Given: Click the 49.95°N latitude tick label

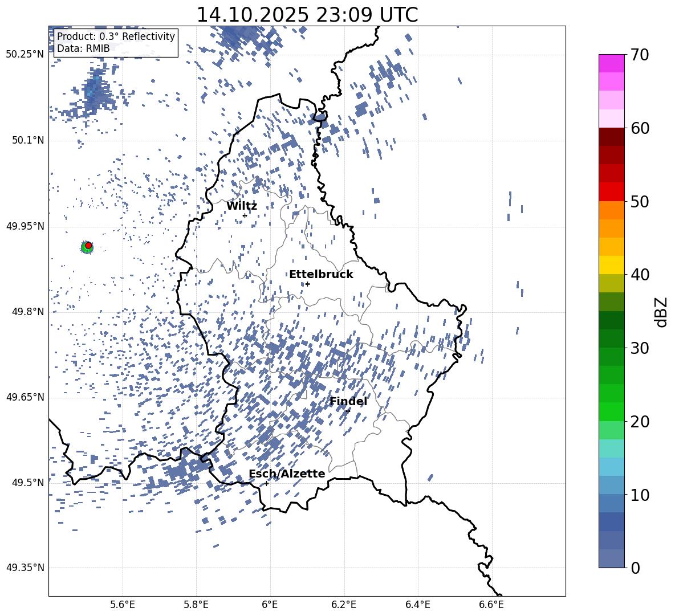Looking at the screenshot, I should 25,226.
